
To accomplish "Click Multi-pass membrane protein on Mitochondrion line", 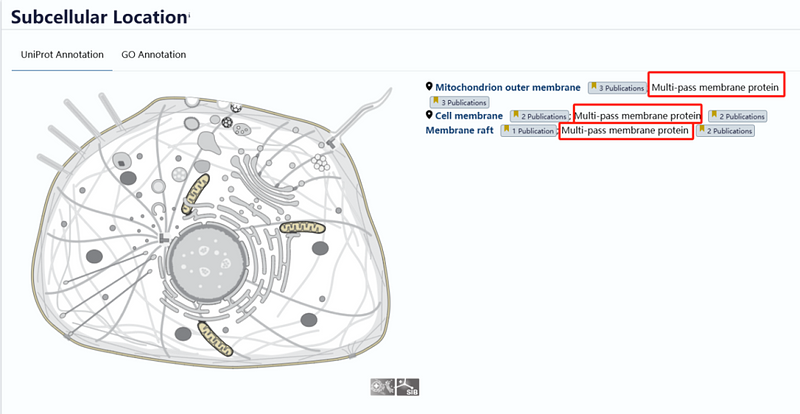I will (x=715, y=87).
